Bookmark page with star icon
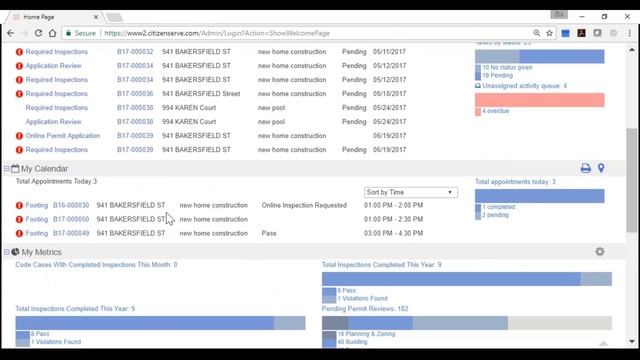This screenshot has height=360, width=640. [549, 33]
